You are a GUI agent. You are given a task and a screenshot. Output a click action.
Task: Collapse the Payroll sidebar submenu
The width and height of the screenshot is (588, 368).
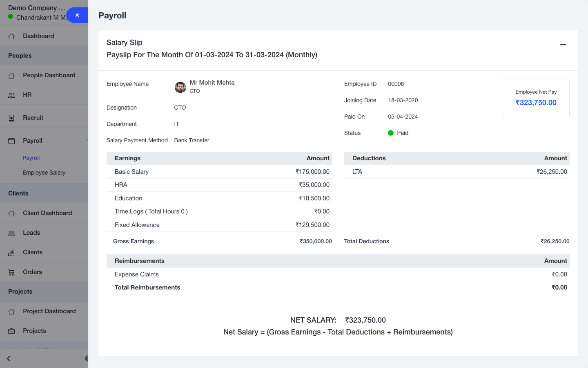[x=87, y=141]
